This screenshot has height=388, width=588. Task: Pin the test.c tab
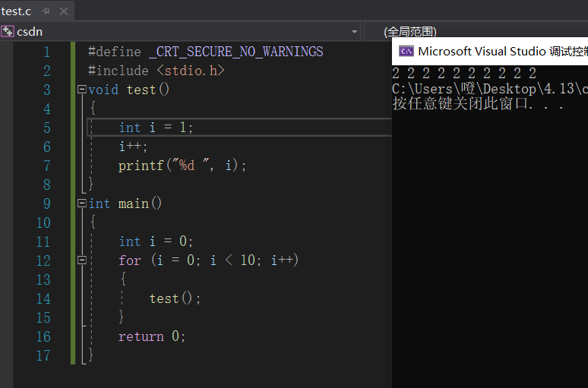click(x=46, y=11)
